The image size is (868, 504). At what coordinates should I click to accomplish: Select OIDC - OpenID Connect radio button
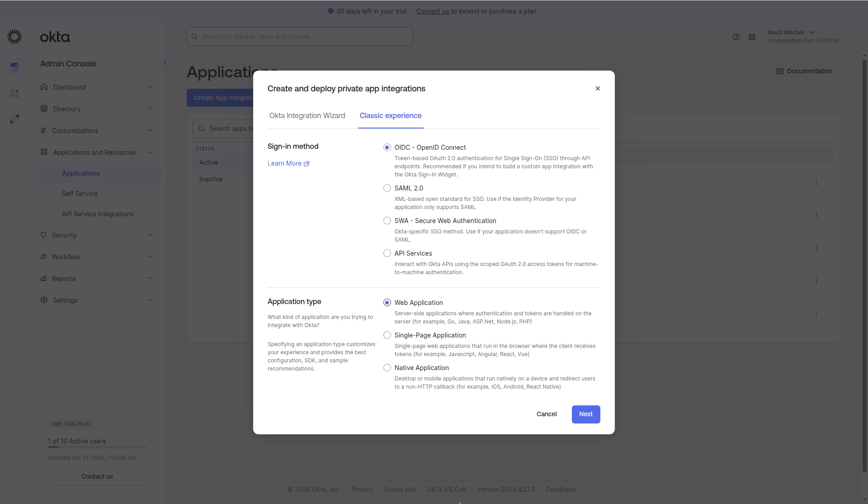pyautogui.click(x=387, y=147)
